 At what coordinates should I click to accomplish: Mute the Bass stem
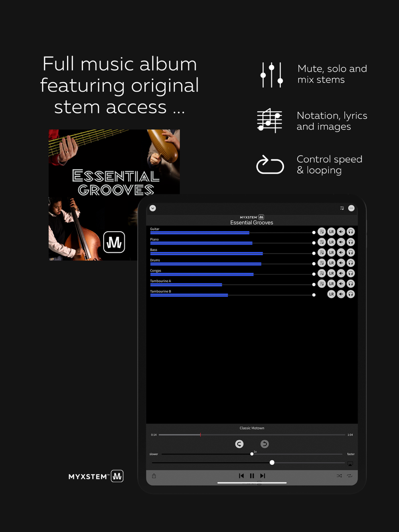(341, 252)
